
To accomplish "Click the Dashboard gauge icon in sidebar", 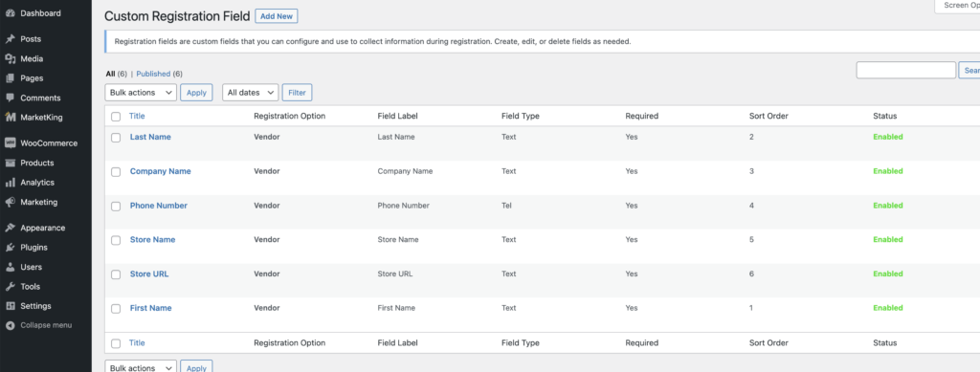I will click(x=10, y=13).
